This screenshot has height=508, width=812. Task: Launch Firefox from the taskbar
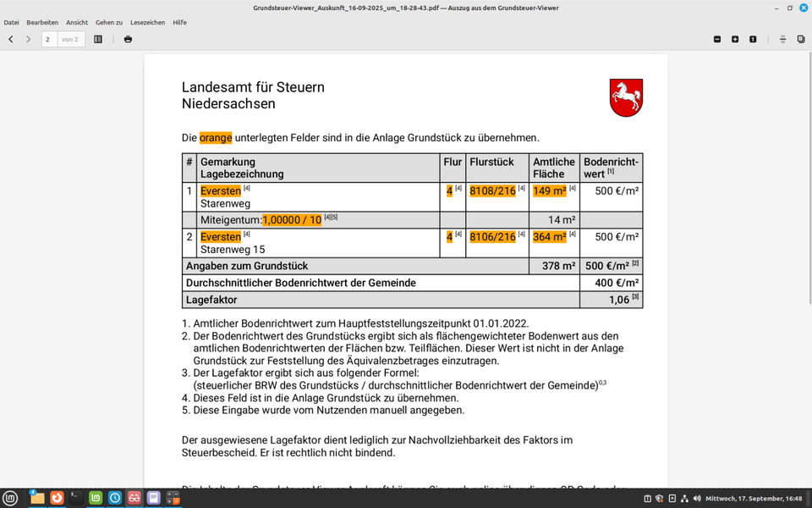[57, 498]
